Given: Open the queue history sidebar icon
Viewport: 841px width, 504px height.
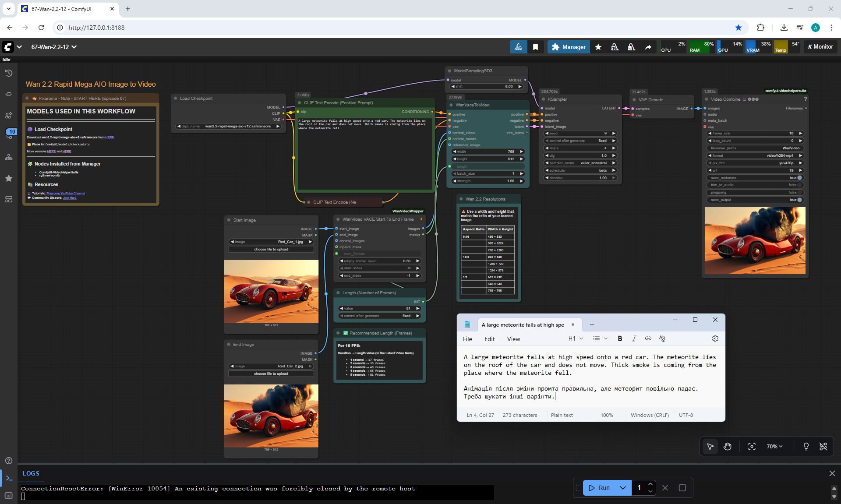Looking at the screenshot, I should [9, 73].
